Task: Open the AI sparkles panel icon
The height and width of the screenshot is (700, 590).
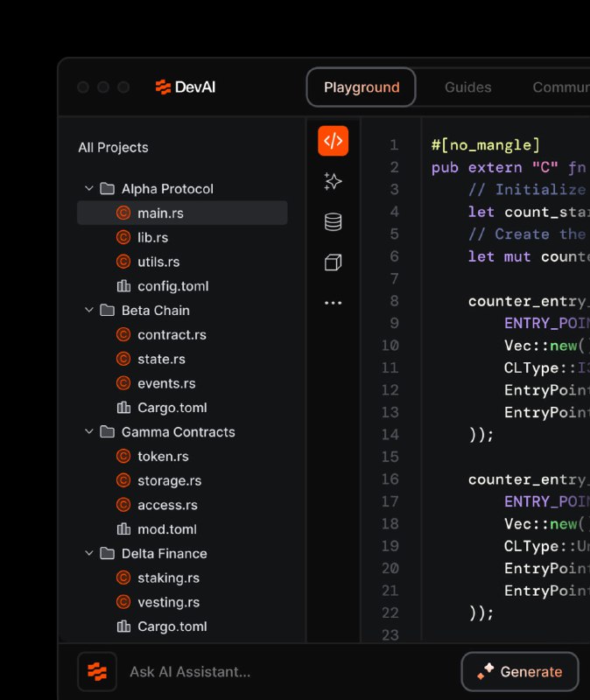Action: click(333, 182)
